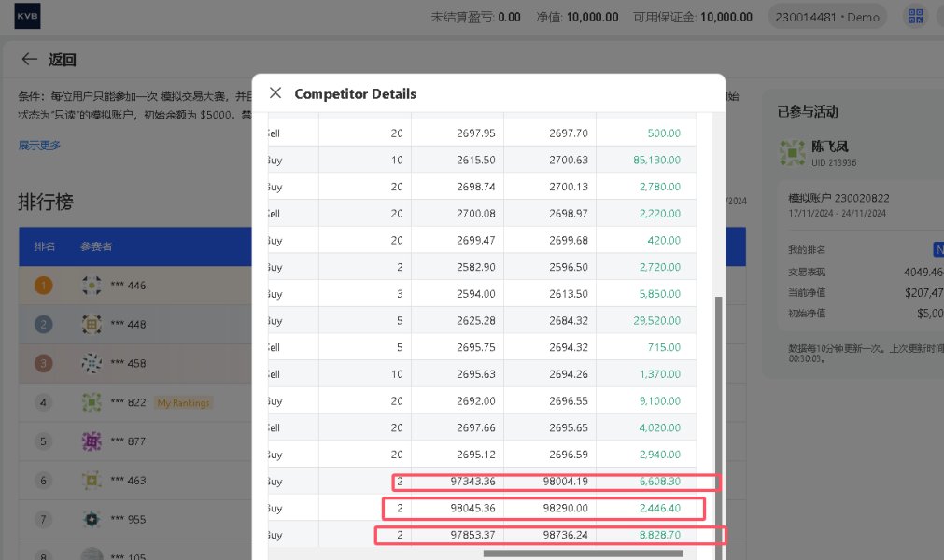Click avatar of competitor *** 446

(x=92, y=286)
